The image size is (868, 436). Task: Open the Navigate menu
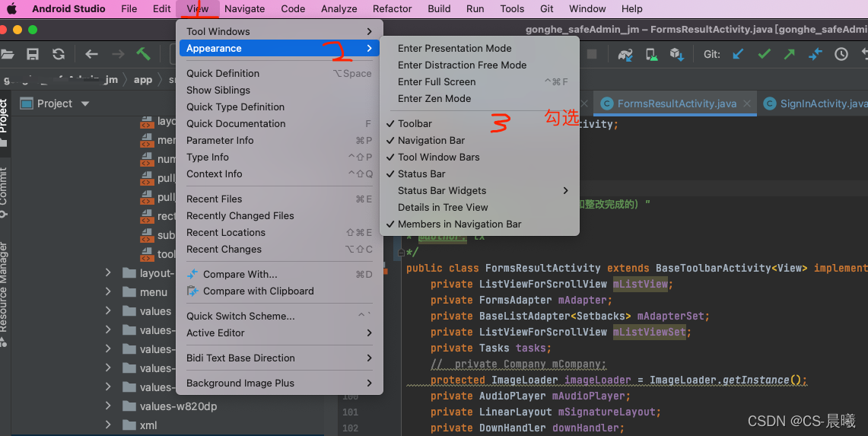(245, 9)
